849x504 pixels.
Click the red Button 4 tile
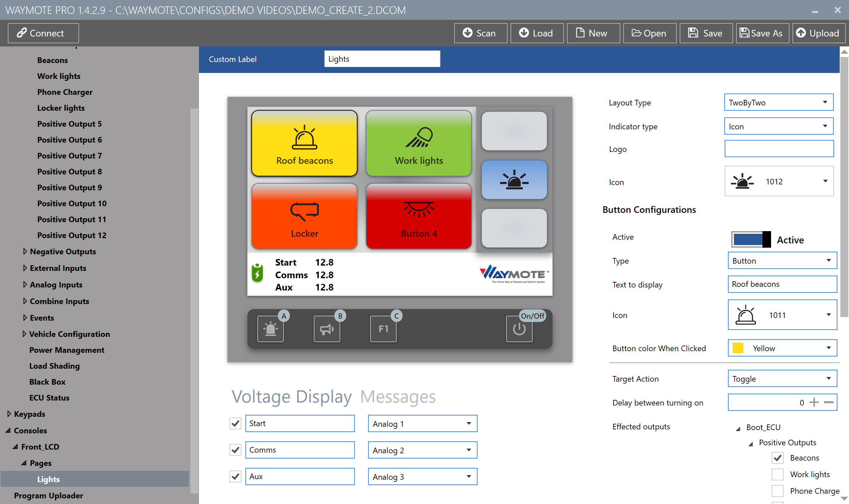click(419, 216)
